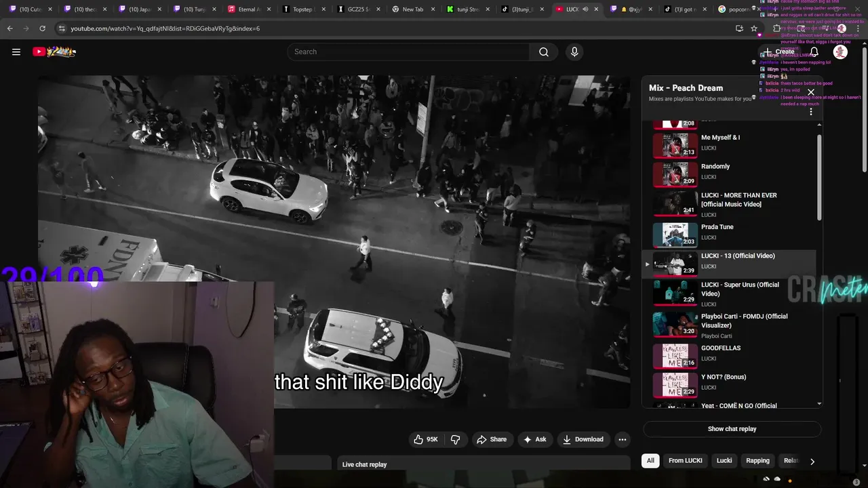The image size is (868, 488).
Task: Select LUCKI - 13 (Official Video)
Action: (729, 264)
